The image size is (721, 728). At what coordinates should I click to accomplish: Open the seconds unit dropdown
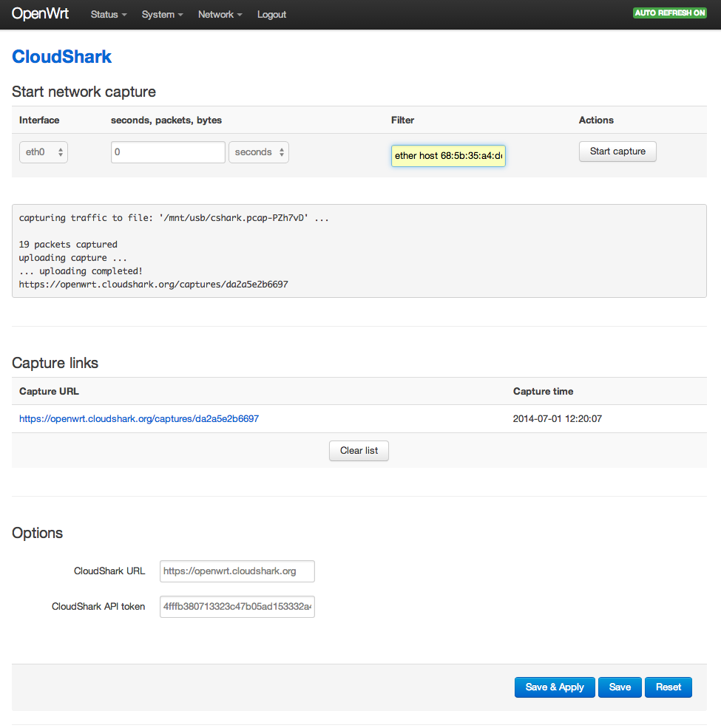pyautogui.click(x=259, y=152)
